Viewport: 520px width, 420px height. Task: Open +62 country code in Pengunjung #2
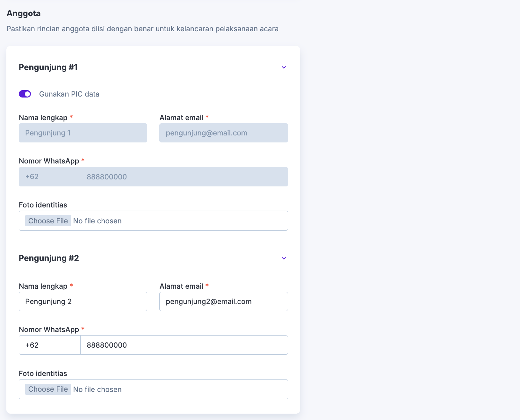(49, 345)
